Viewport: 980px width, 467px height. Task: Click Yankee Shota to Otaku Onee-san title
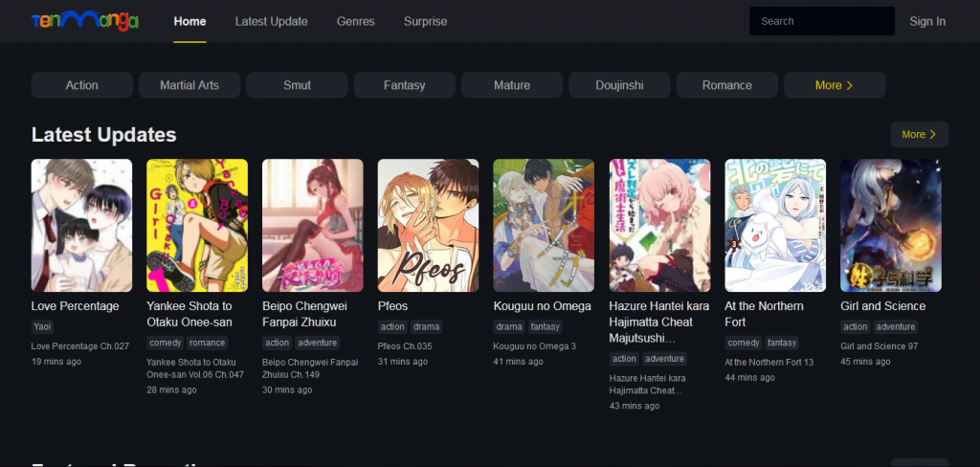click(189, 315)
